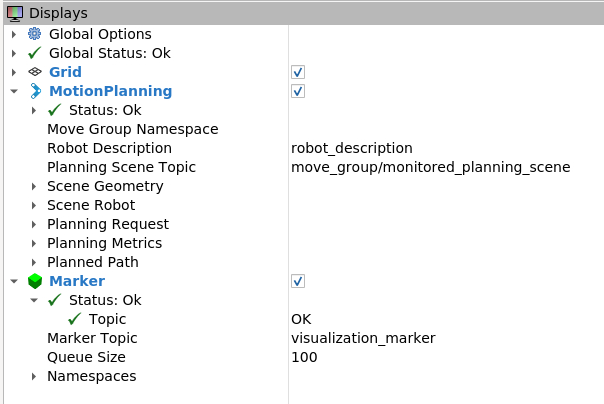Click the MotionPlanning display icon
The width and height of the screenshot is (604, 404).
click(35, 91)
